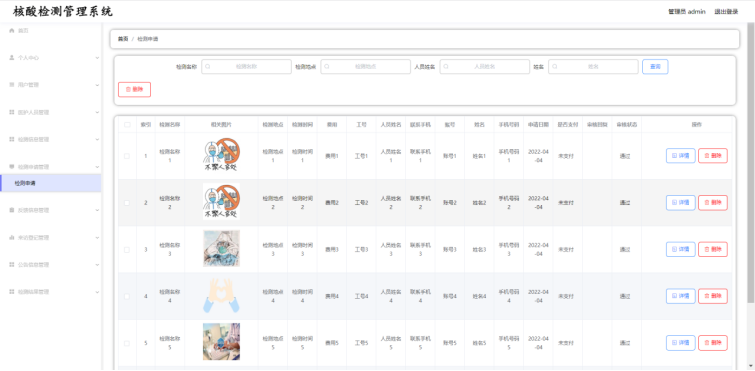Viewport: 755px width, 371px height.
Task: Expand the 用户管理 menu chevron
Action: coord(97,85)
